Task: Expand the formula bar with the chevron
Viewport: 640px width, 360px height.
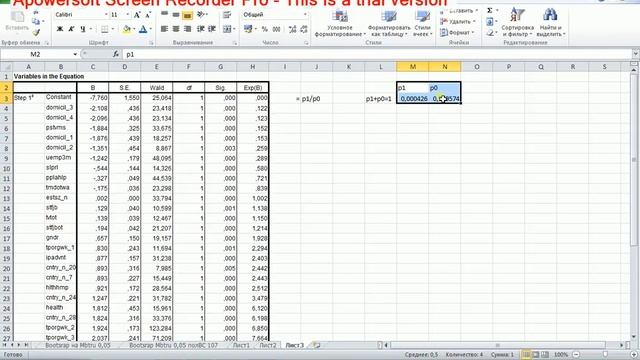Action: [636, 54]
